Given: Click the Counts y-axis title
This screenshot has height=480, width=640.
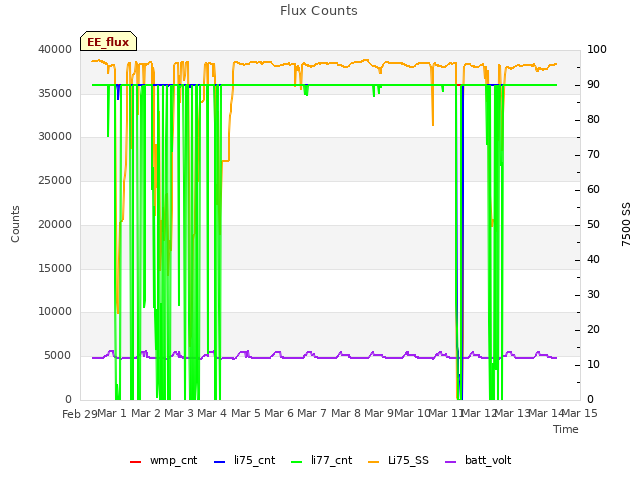Looking at the screenshot, I should (x=15, y=224).
